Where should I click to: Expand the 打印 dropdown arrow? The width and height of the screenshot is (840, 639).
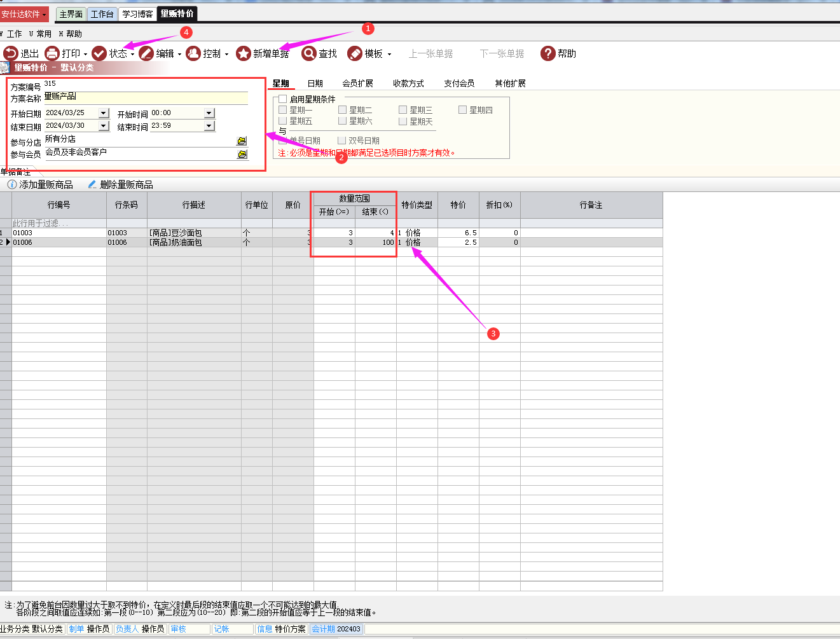(x=85, y=54)
